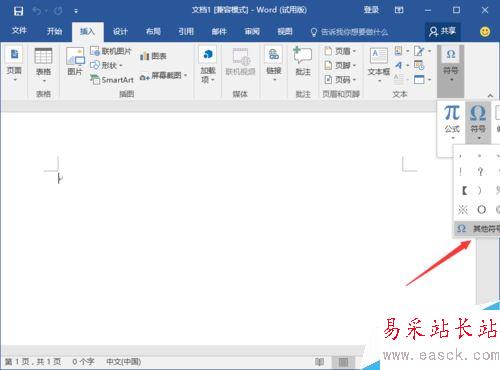Open the quick access toolbar customize arrow
Screen dimensions: 500x370
(x=76, y=11)
